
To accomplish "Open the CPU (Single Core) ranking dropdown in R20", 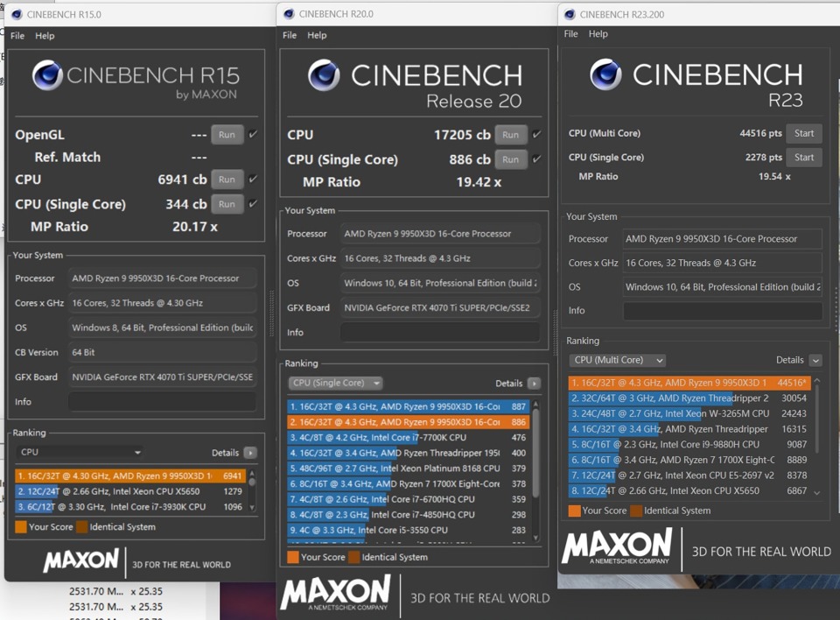I will click(336, 384).
